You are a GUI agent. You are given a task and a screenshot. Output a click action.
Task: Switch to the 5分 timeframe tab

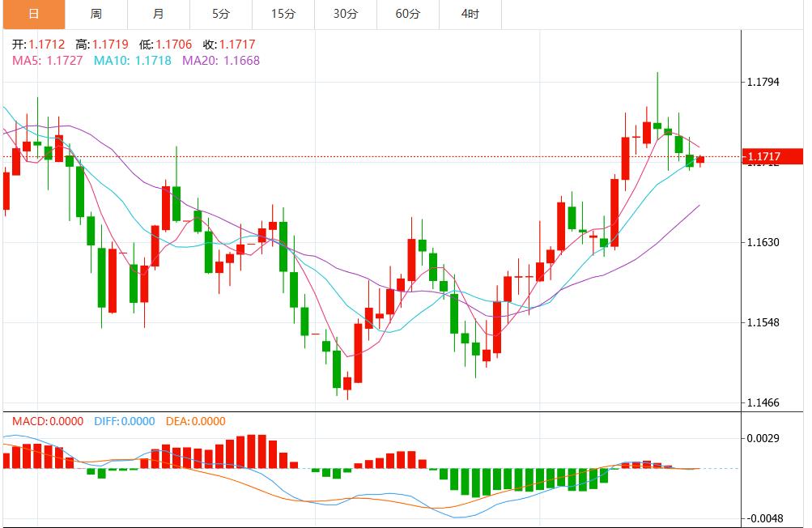(220, 15)
